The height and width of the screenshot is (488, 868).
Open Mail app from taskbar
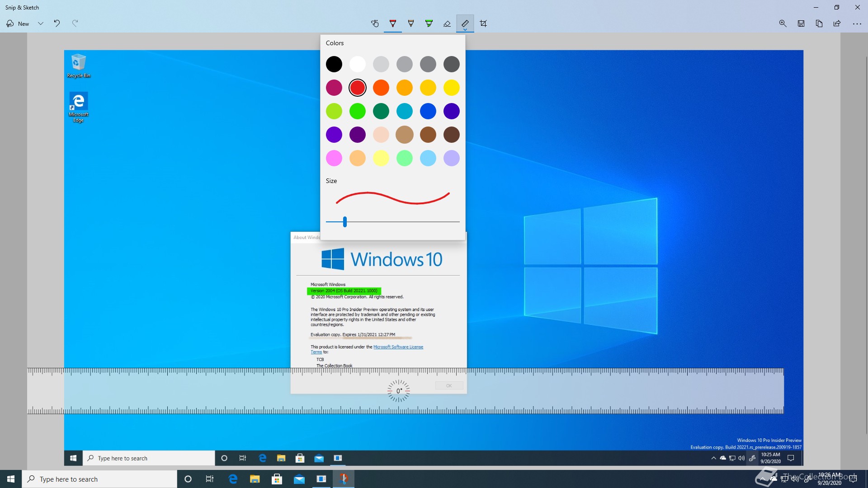[299, 479]
